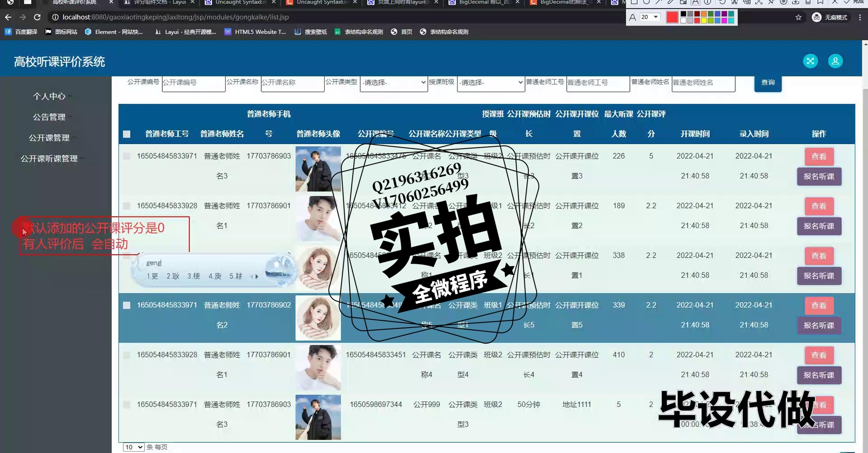Toggle the select-all checkbox in table header
This screenshot has height=453, width=868.
click(127, 134)
